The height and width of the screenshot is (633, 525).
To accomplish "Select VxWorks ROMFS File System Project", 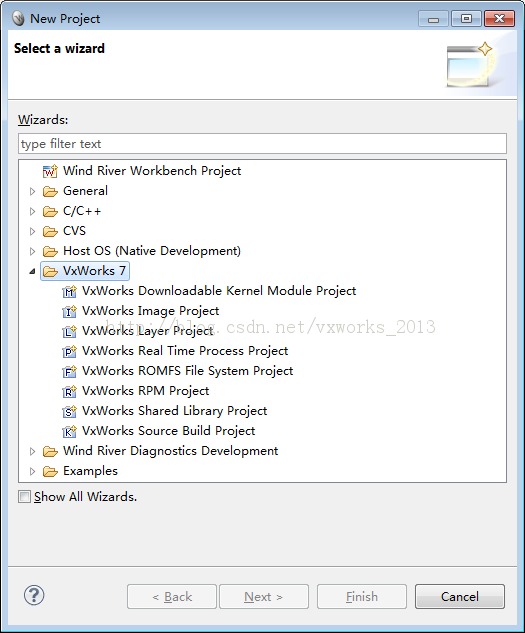I will point(187,371).
